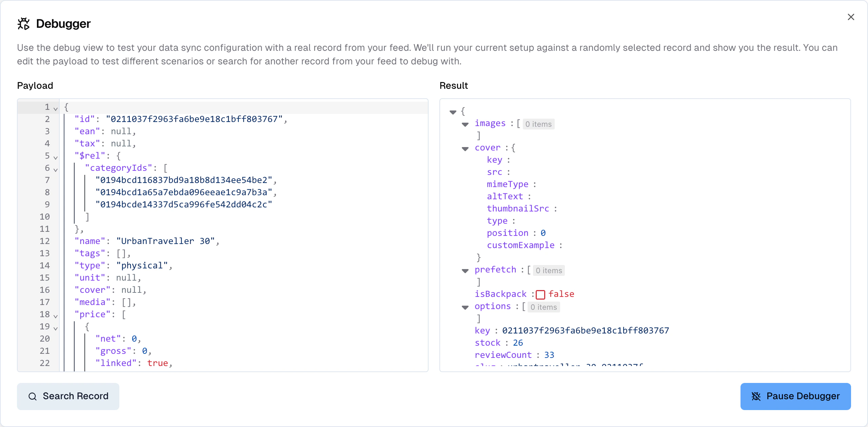Collapse the root object in the Result tree
The width and height of the screenshot is (868, 427).
click(x=453, y=112)
